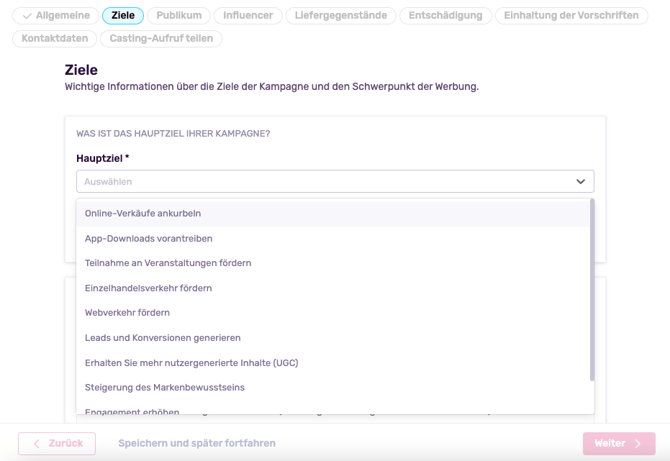Viewport: 670px width, 461px height.
Task: Collapse the Hauptziel dropdown with its chevron
Action: coord(580,182)
